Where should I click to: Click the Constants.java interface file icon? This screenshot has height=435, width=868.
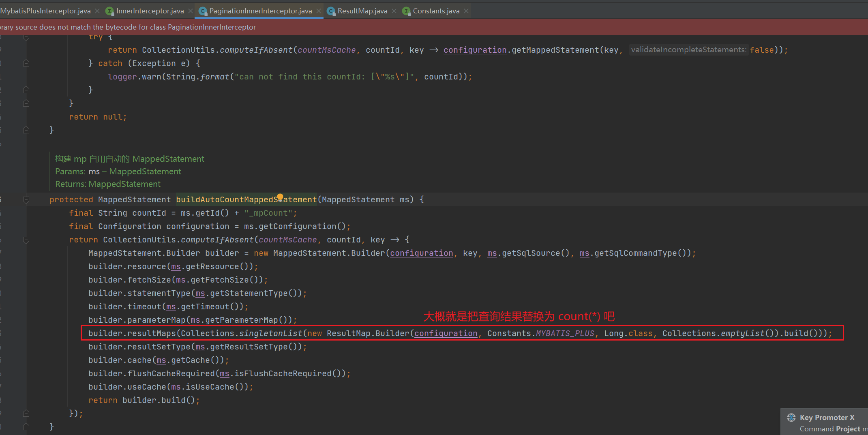pyautogui.click(x=406, y=11)
